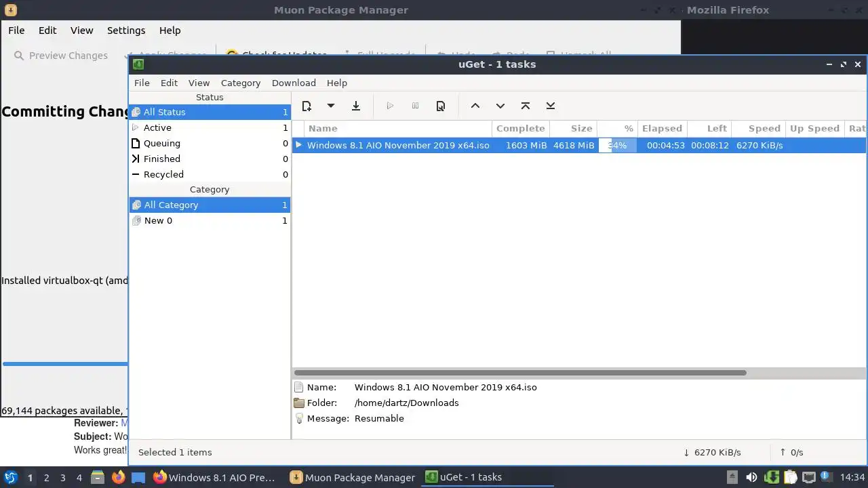This screenshot has height=488, width=868.
Task: Select Finished status filter
Action: pyautogui.click(x=210, y=159)
